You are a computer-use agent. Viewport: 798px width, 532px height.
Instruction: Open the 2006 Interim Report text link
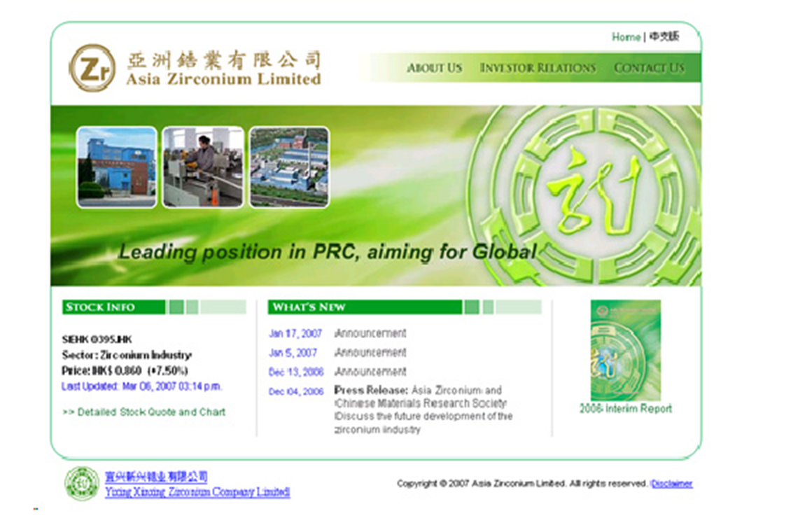click(x=626, y=408)
